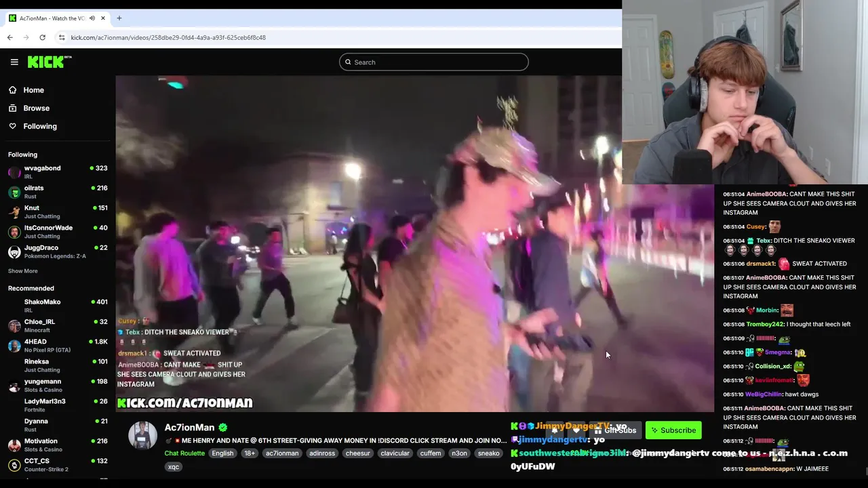868x488 pixels.
Task: Select the n3on tag
Action: pyautogui.click(x=460, y=453)
